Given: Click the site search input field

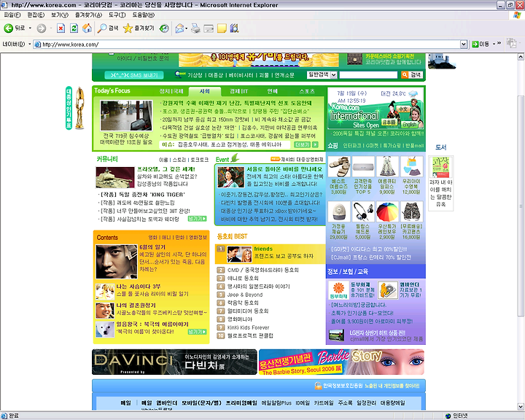Looking at the screenshot, I should coord(368,75).
